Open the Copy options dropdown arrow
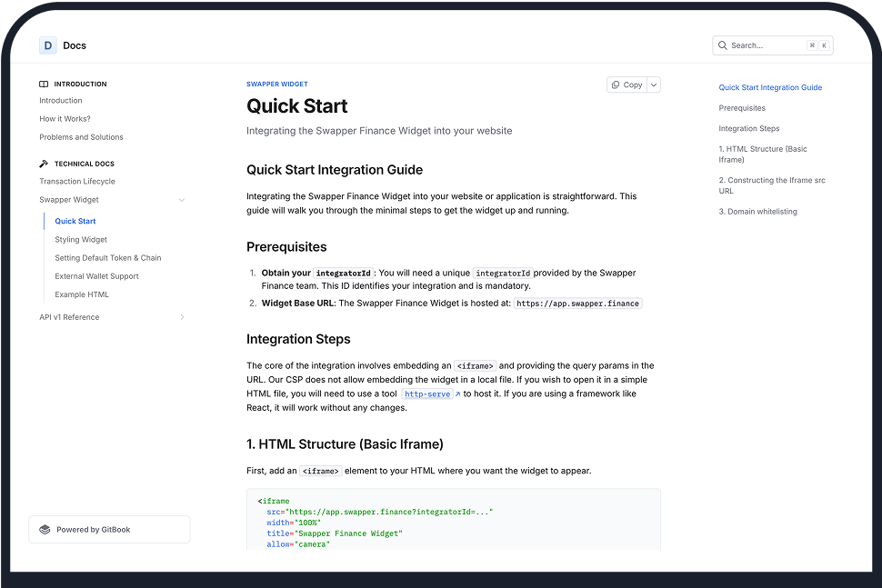 (653, 85)
